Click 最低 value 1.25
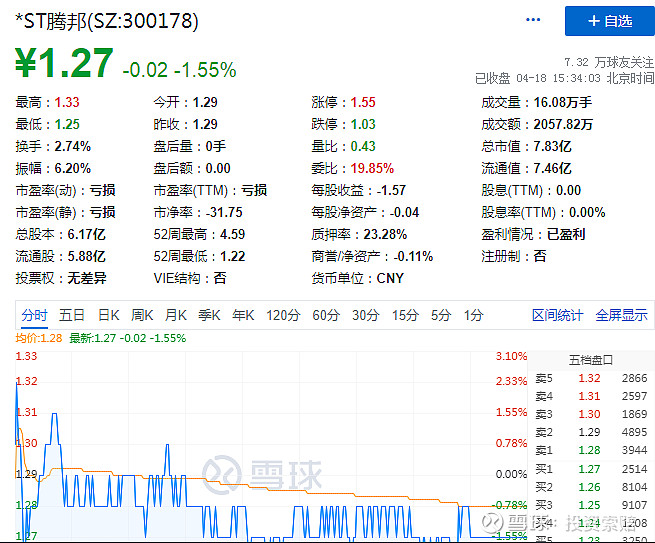The image size is (655, 543). [67, 124]
